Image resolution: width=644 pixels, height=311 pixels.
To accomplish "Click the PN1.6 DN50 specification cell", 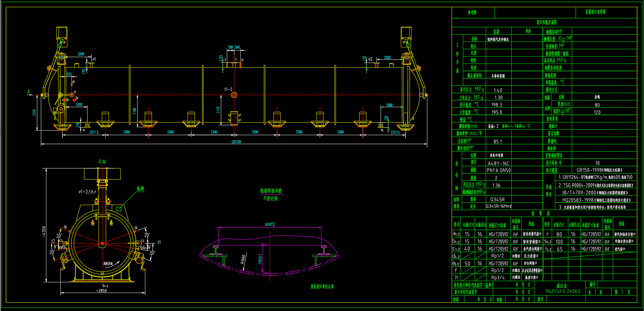I will pyautogui.click(x=498, y=170).
